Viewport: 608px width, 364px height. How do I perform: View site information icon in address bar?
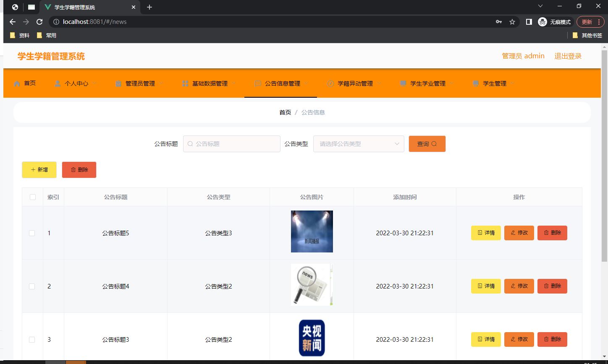[x=56, y=22]
